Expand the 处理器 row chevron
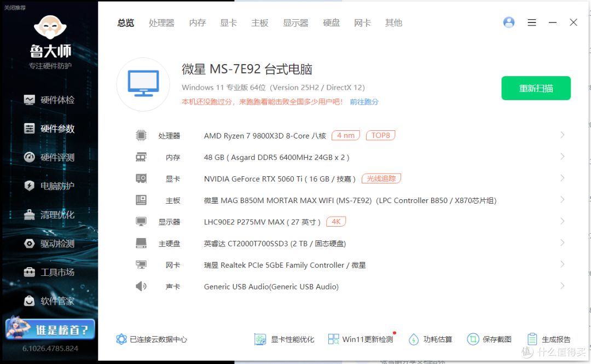 pos(563,135)
